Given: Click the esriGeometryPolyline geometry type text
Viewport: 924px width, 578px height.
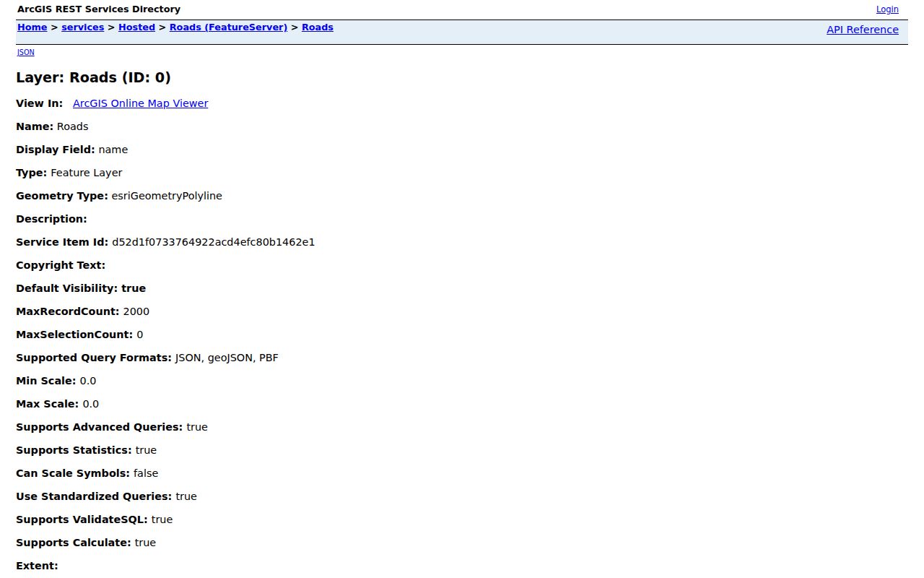Looking at the screenshot, I should pyautogui.click(x=167, y=196).
